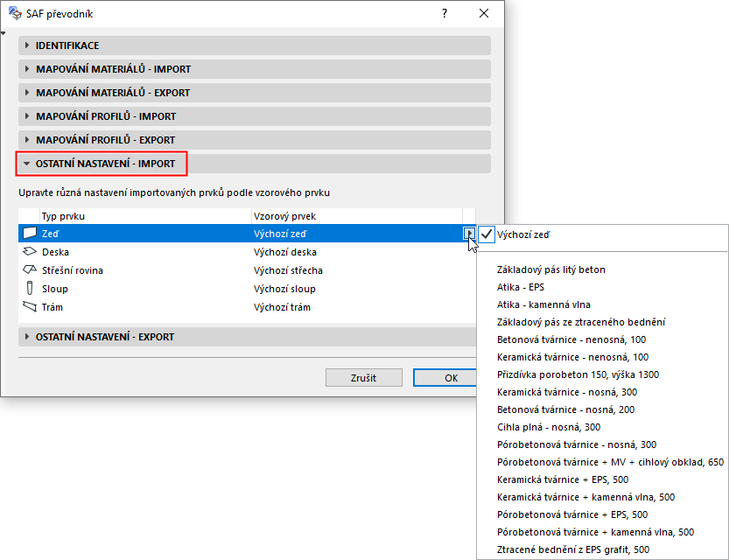
Task: Click the Zrušit button
Action: pyautogui.click(x=363, y=378)
